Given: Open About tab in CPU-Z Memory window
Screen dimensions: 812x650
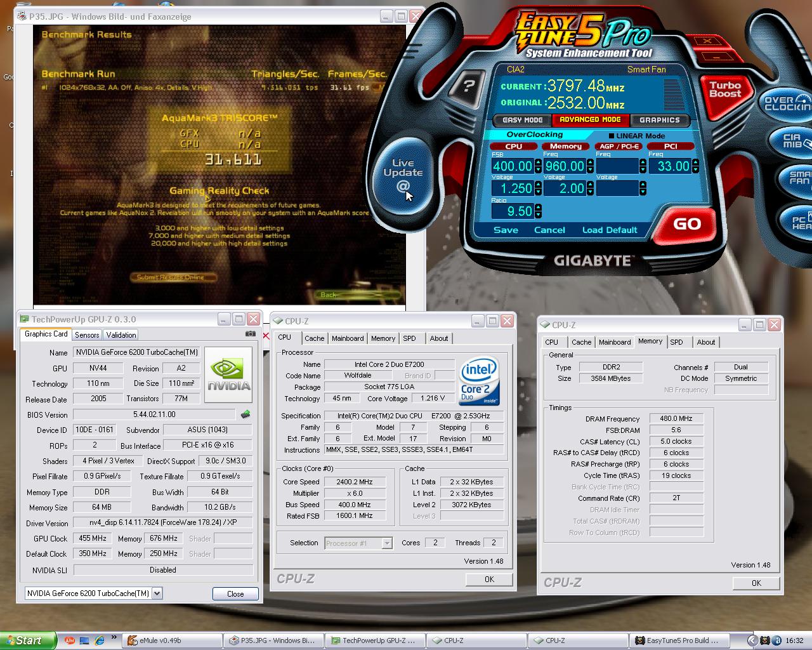Looking at the screenshot, I should coord(705,342).
